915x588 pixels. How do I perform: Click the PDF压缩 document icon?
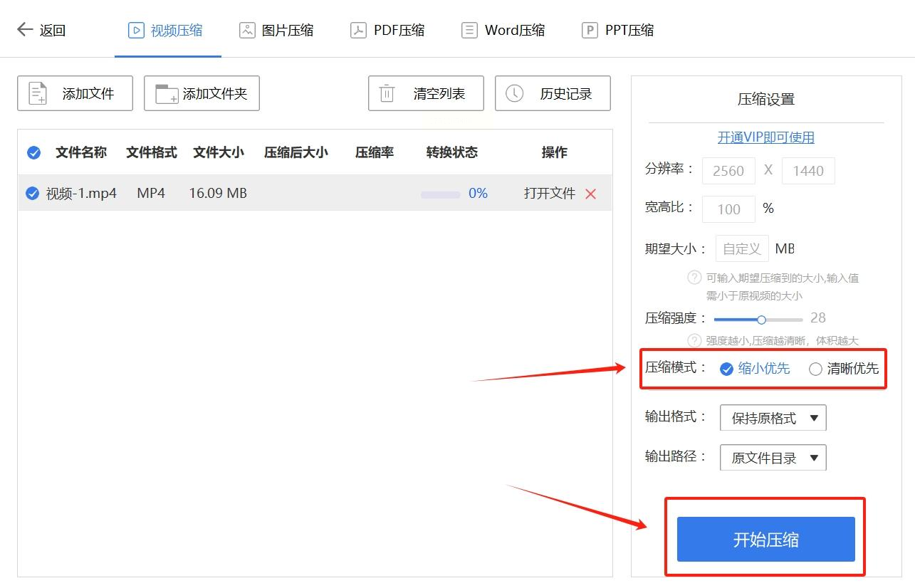358,30
